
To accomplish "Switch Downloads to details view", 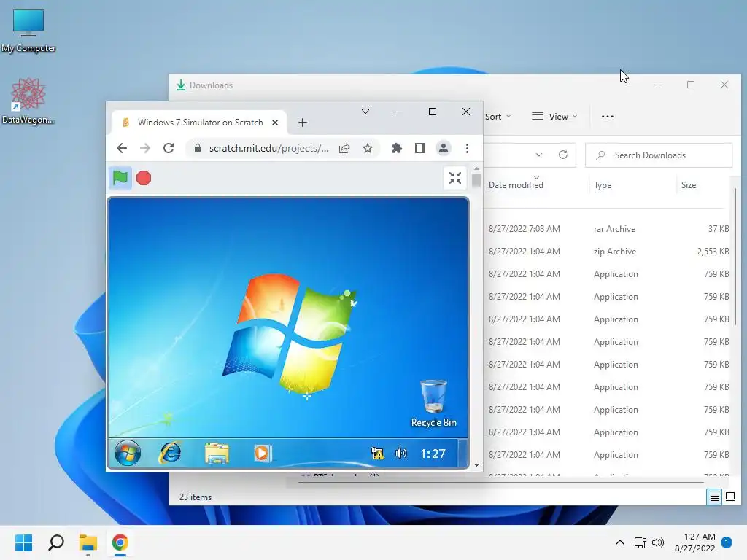I will coord(715,497).
